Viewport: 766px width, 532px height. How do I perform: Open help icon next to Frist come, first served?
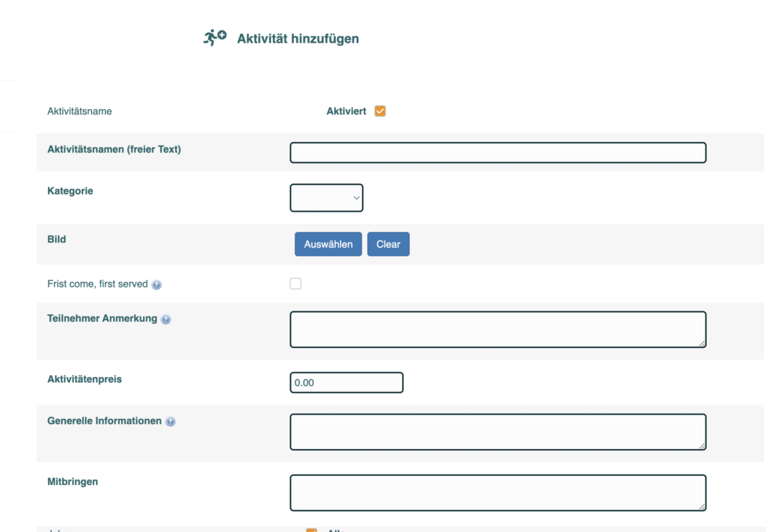click(156, 285)
